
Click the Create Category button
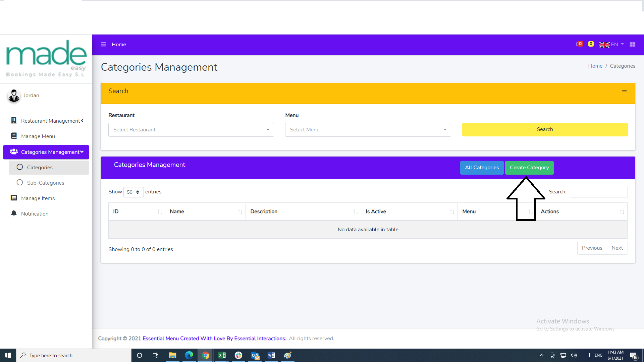pos(529,168)
